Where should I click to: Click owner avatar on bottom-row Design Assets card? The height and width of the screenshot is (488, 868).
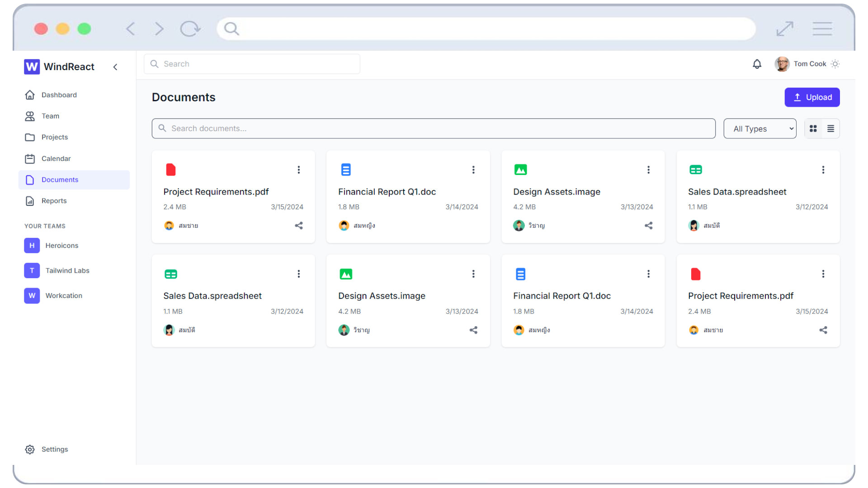tap(344, 330)
